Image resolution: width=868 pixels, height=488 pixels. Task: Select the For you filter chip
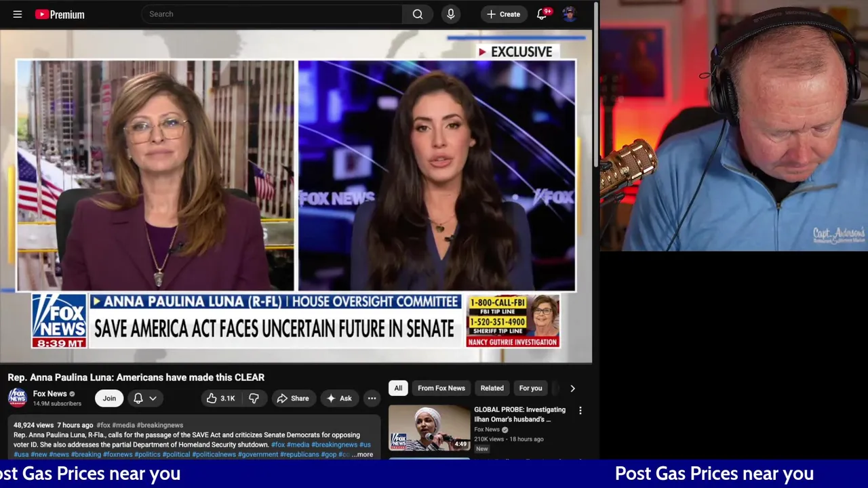[530, 388]
